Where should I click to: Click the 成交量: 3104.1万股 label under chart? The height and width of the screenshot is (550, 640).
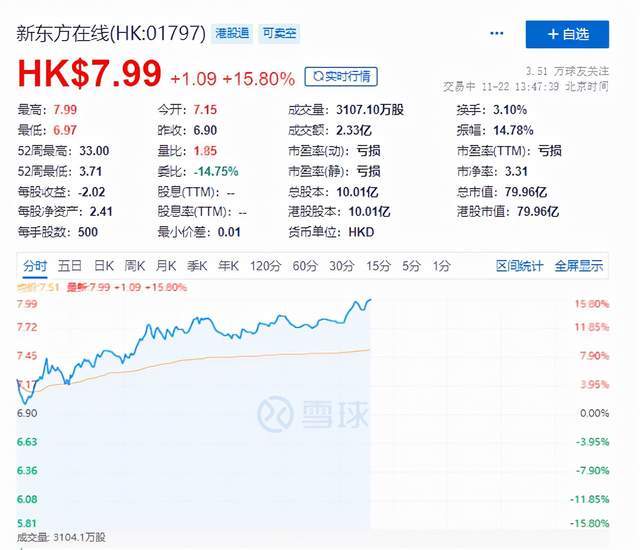pos(61,537)
